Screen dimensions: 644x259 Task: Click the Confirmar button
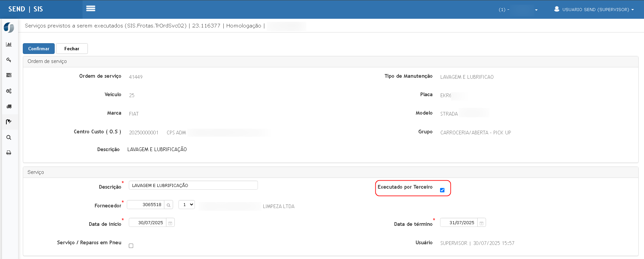tap(39, 49)
